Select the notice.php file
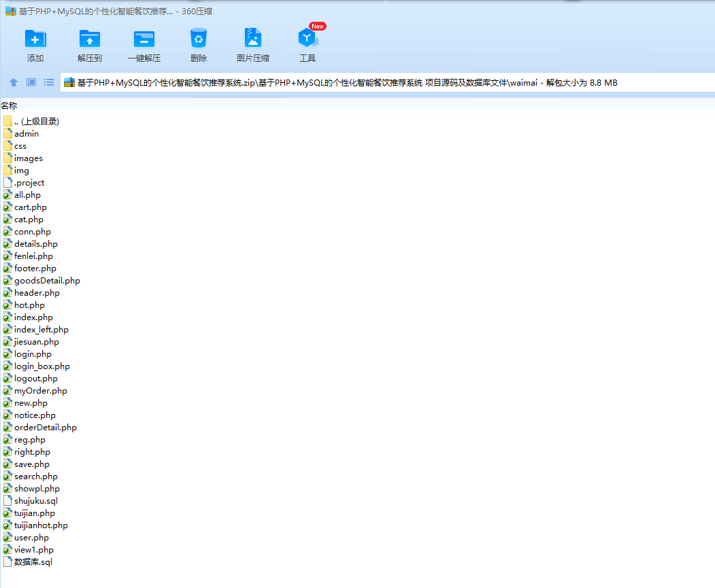 (x=29, y=416)
